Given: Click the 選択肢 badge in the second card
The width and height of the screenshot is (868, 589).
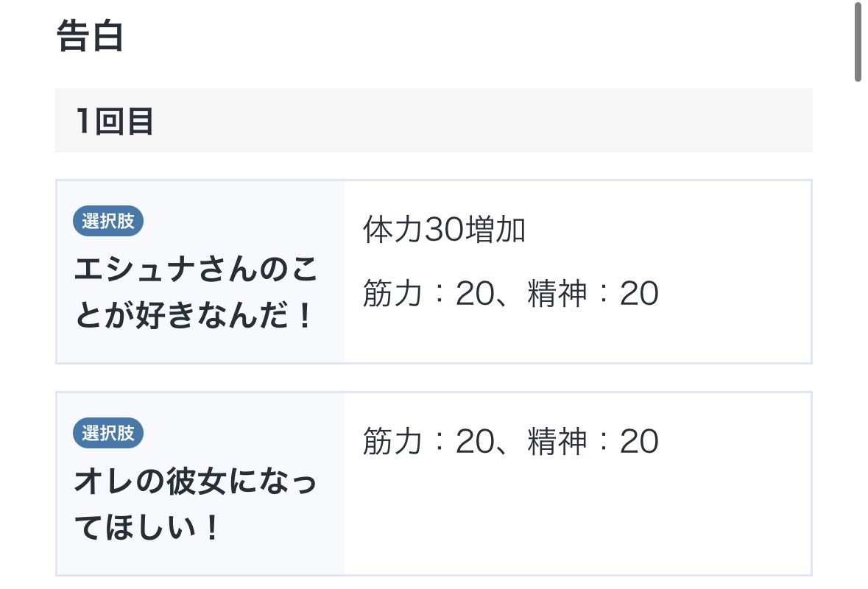Looking at the screenshot, I should click(x=108, y=433).
